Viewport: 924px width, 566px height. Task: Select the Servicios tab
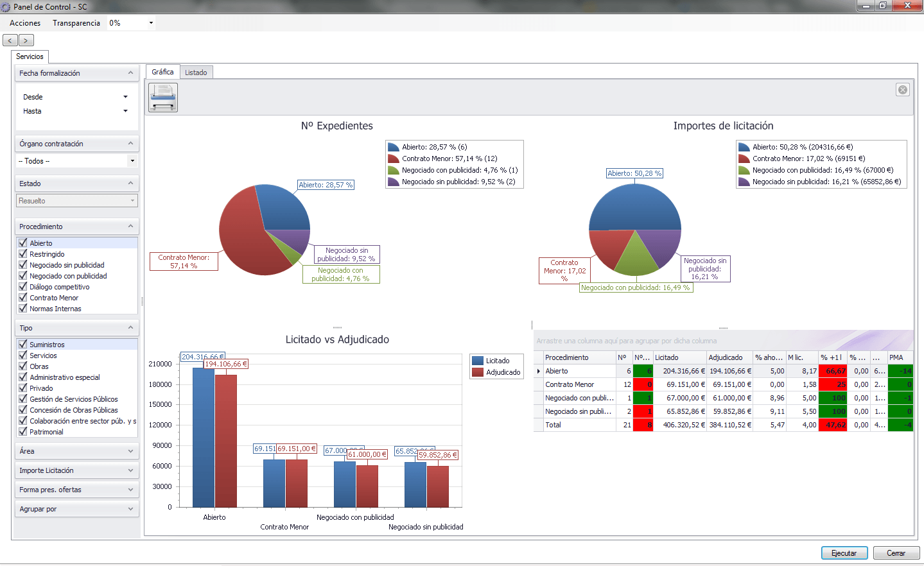(x=30, y=56)
